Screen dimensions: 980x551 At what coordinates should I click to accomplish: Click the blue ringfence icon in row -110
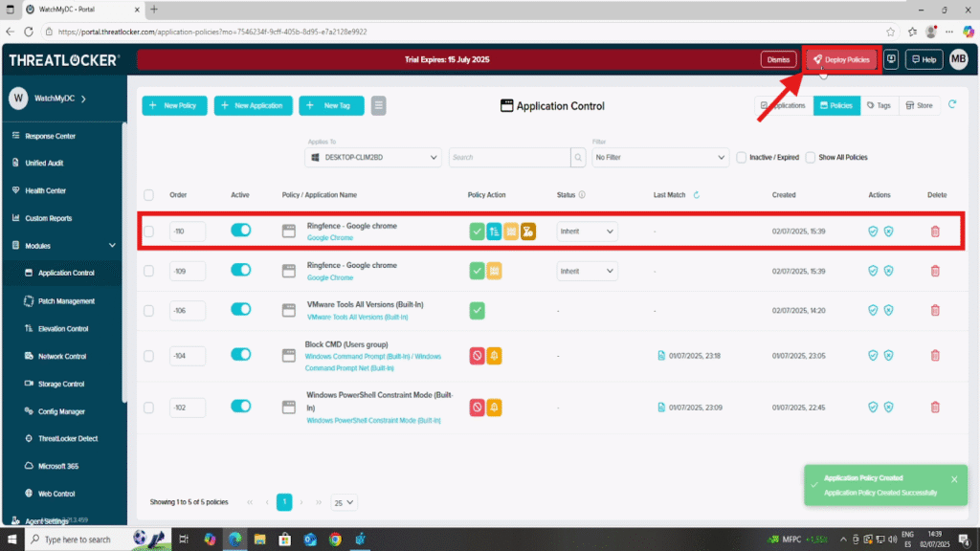click(x=494, y=231)
